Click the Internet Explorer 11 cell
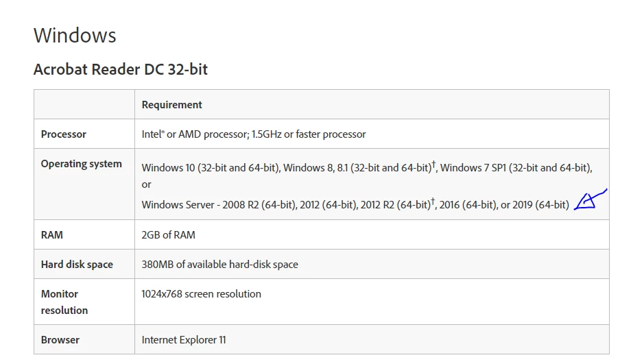Screen dimensions: 620x364 (372, 339)
